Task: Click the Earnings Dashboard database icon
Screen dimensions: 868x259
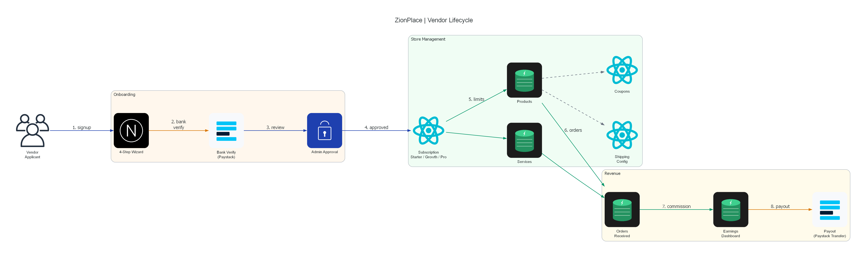Action: coord(730,209)
